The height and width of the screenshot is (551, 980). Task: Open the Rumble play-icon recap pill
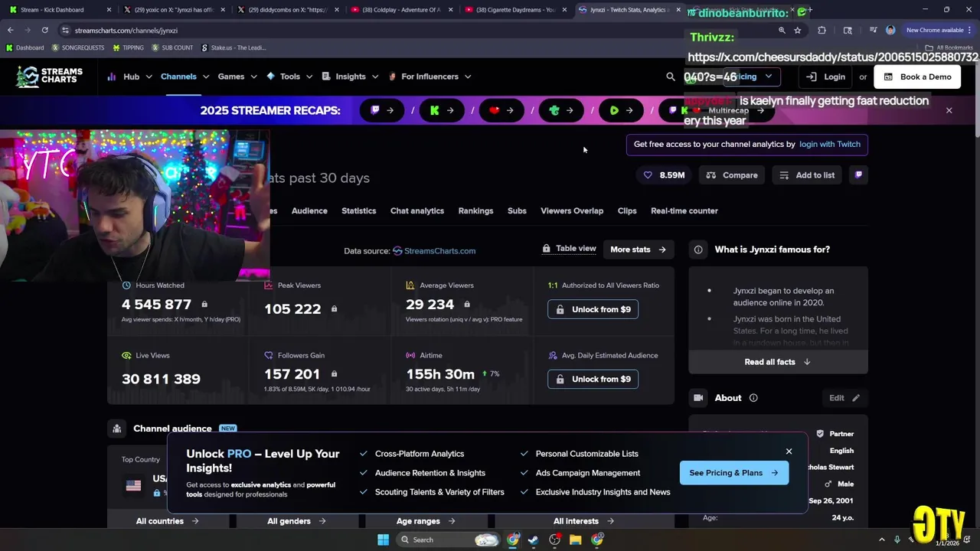tap(621, 110)
